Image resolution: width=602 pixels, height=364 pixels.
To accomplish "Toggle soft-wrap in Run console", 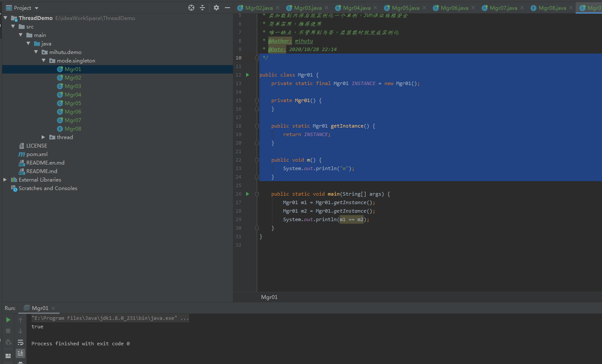I will [20, 342].
